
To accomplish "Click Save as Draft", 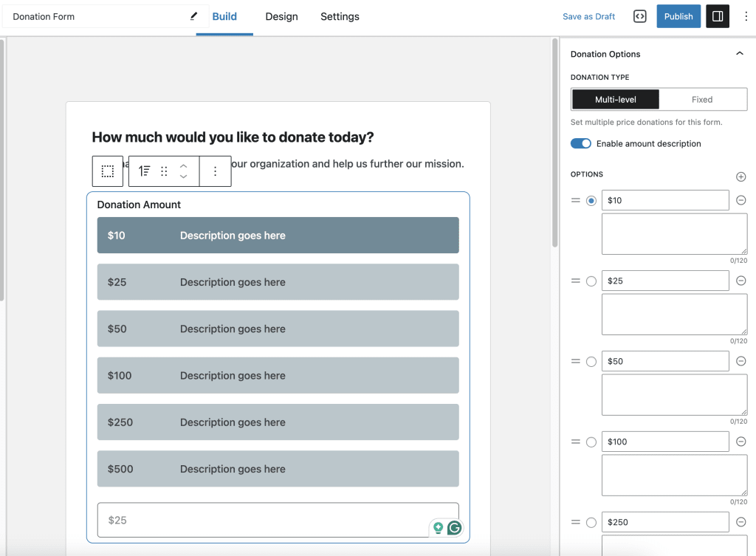I will pos(588,16).
